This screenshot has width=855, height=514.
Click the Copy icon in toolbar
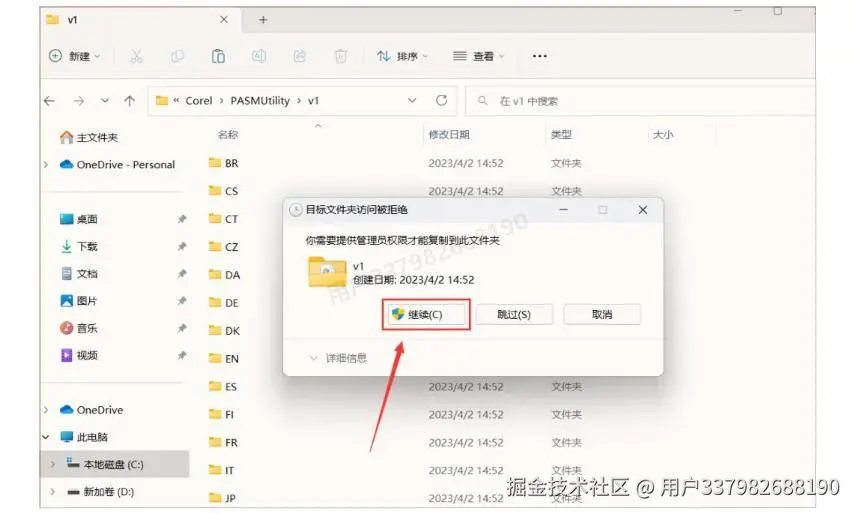[177, 56]
